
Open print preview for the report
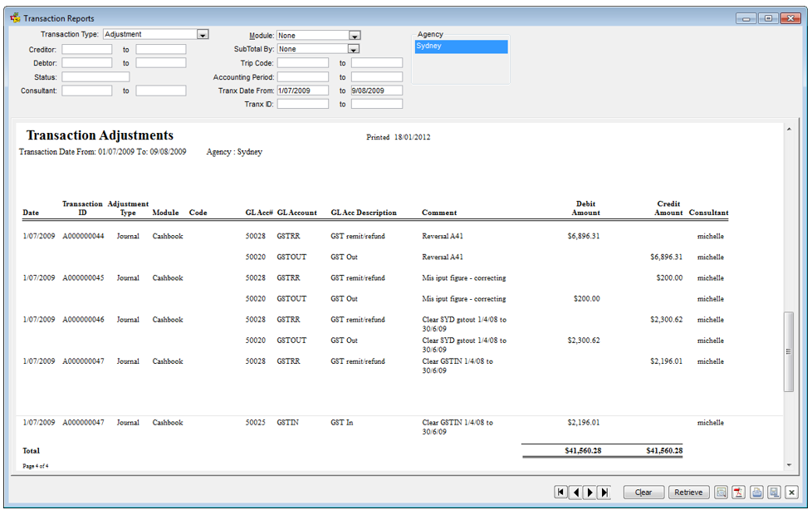pyautogui.click(x=721, y=492)
